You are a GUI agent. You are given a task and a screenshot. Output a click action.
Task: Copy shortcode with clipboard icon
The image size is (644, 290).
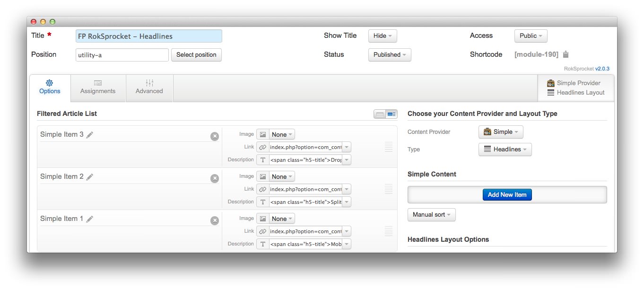(x=566, y=54)
